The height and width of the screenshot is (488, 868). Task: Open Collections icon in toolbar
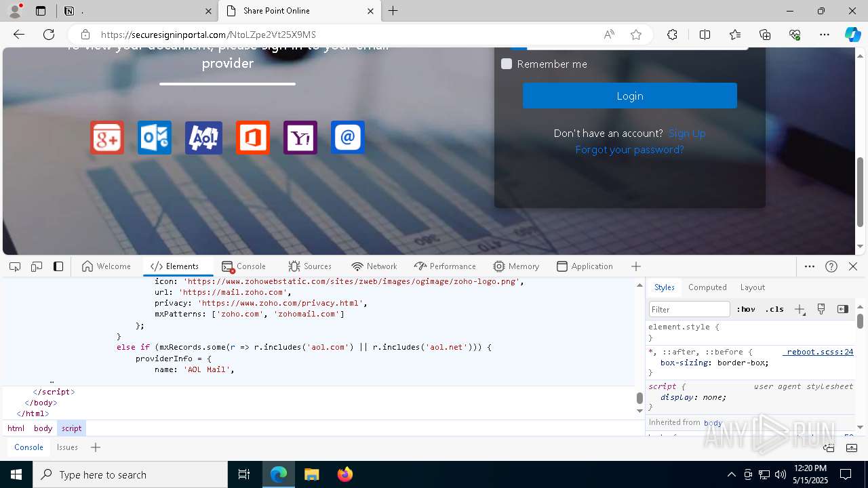[765, 35]
